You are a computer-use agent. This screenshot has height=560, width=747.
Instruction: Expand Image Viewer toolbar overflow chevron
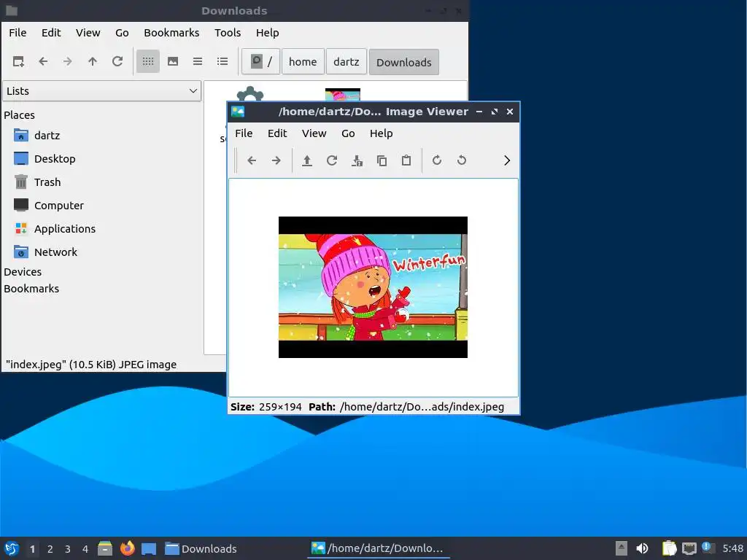coord(507,160)
